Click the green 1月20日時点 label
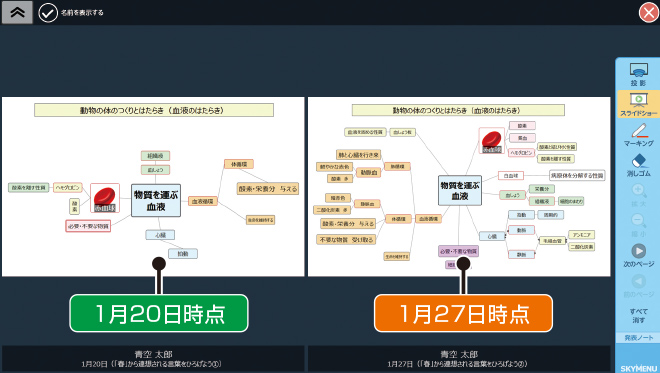The image size is (660, 373). click(159, 313)
